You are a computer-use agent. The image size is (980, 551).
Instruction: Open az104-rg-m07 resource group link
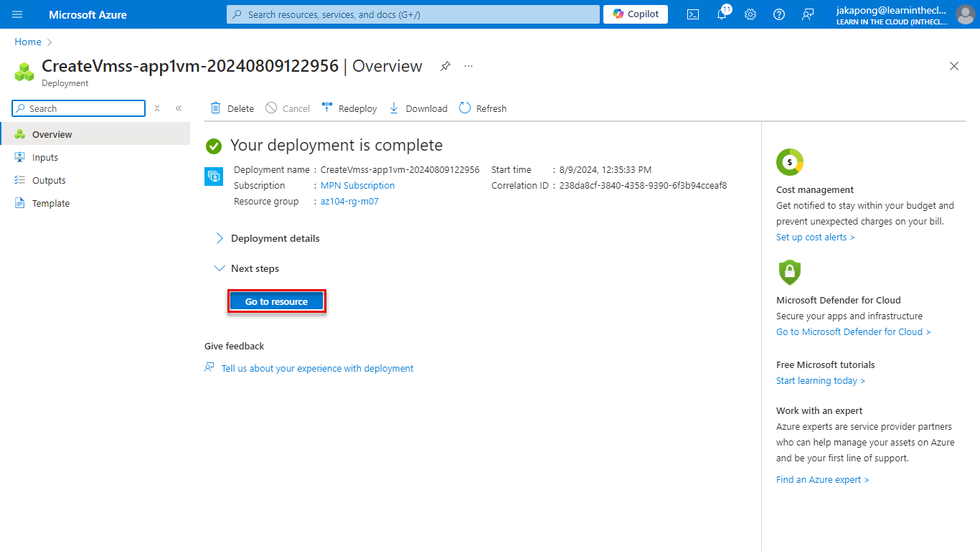coord(349,202)
